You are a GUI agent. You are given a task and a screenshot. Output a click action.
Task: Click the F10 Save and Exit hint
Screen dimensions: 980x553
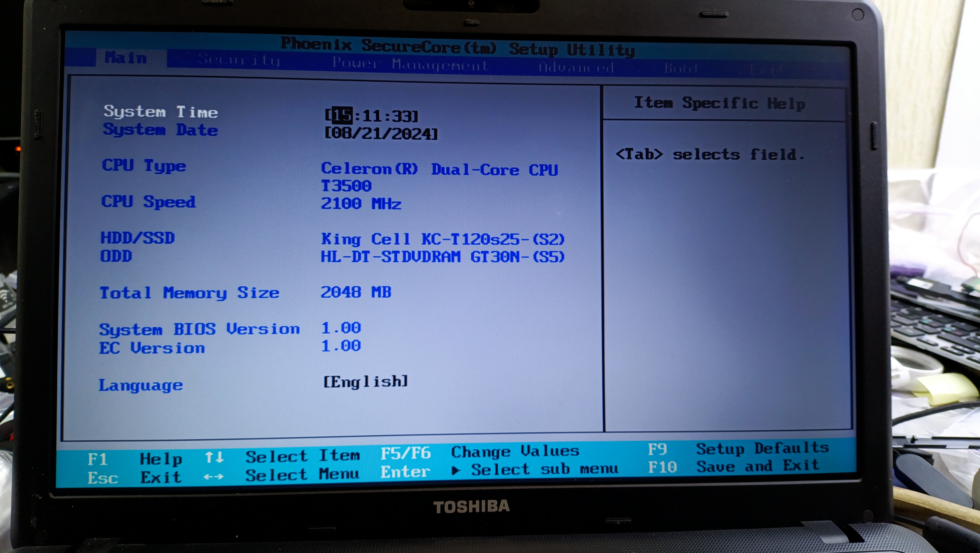pyautogui.click(x=734, y=466)
